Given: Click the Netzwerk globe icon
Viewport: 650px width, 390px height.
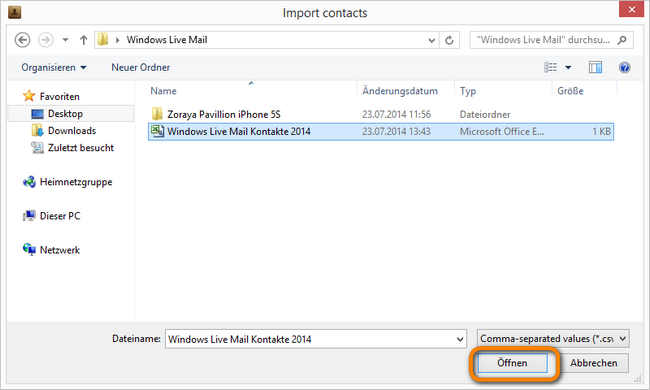Looking at the screenshot, I should click(29, 250).
